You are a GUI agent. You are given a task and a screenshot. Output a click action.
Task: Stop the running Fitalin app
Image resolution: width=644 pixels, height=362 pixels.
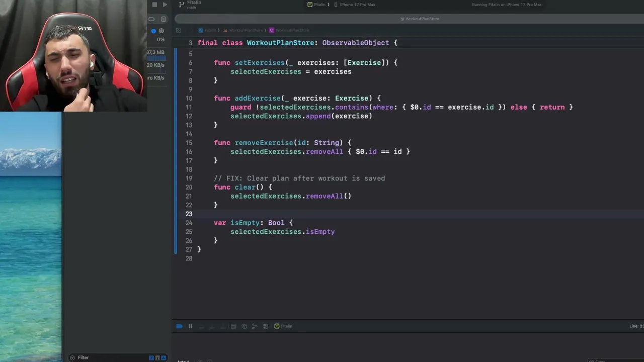tap(154, 5)
